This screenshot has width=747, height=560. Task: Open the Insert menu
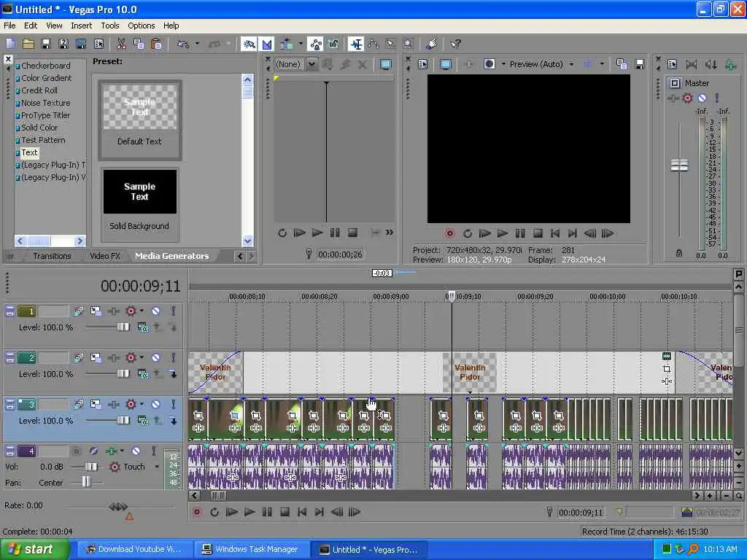(x=82, y=26)
